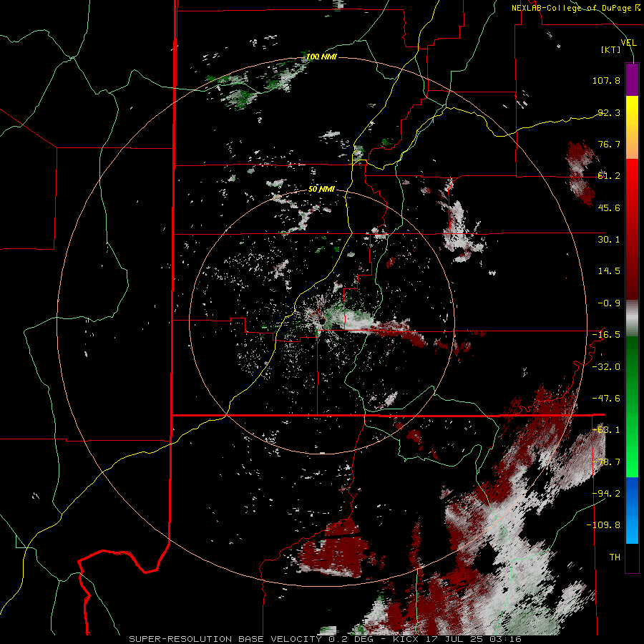Click the 100 NMI range ring label
The height and width of the screenshot is (644, 644).
(321, 57)
